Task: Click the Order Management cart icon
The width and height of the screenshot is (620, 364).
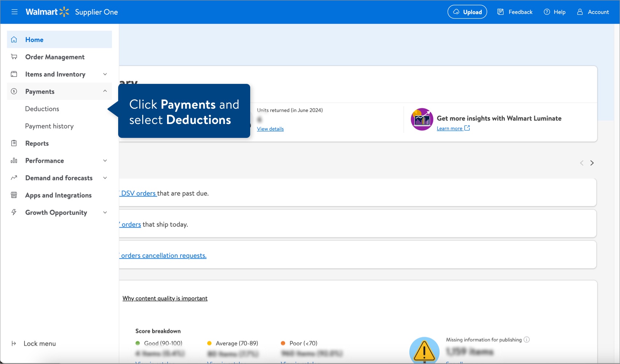Action: coord(14,57)
